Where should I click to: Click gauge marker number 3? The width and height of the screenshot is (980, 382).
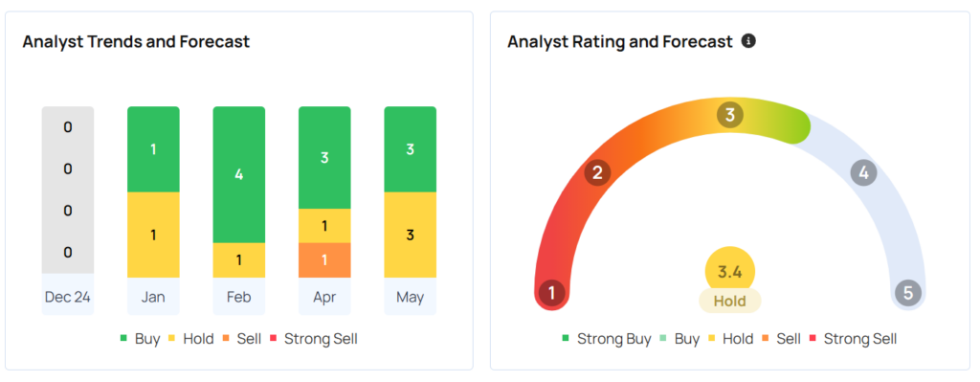pos(730,116)
